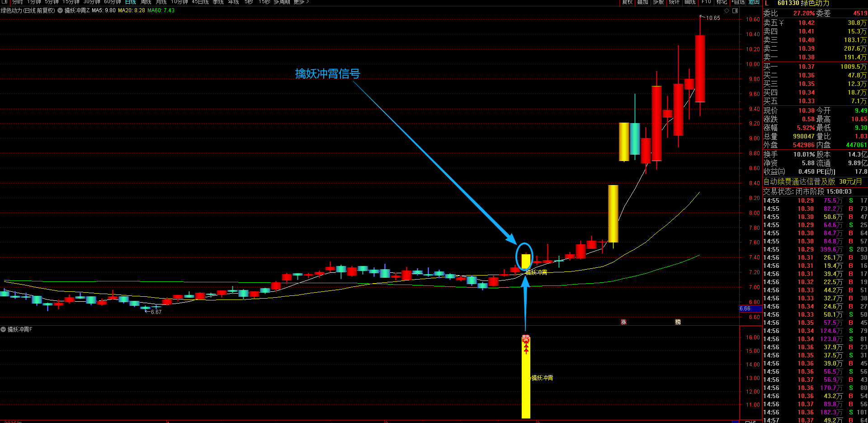
Task: Open the 擒妖冲霄F indicator dropdown arrow
Action: [x=3, y=329]
